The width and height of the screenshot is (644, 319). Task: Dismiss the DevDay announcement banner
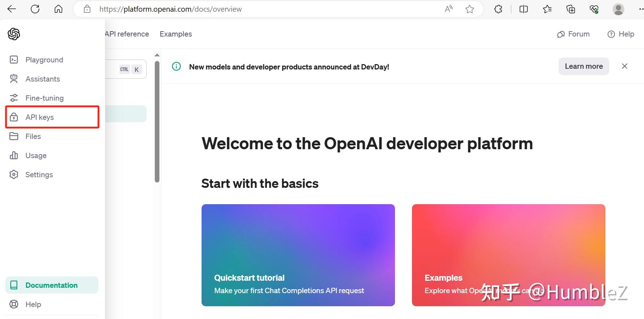pos(624,66)
